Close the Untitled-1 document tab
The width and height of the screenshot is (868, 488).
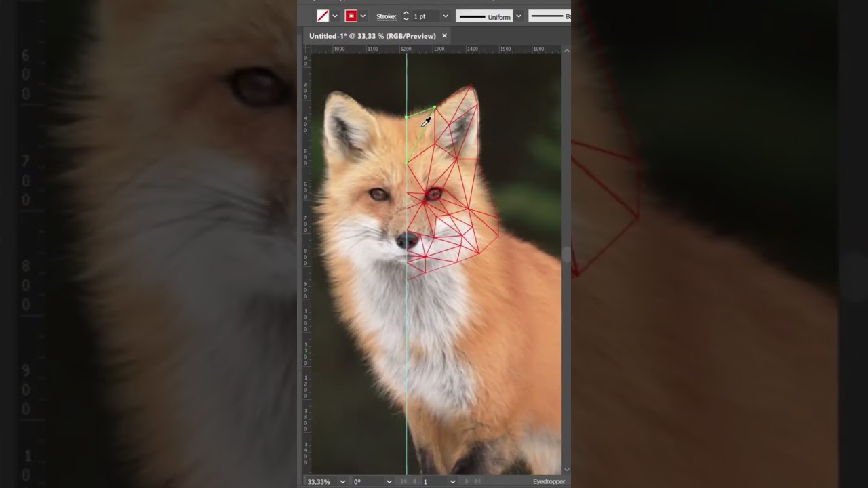(x=445, y=36)
